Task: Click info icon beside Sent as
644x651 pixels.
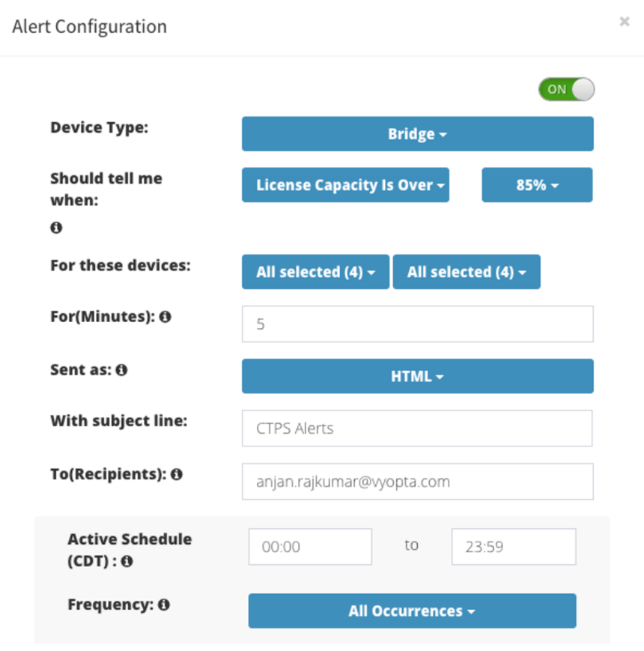Action: tap(121, 370)
